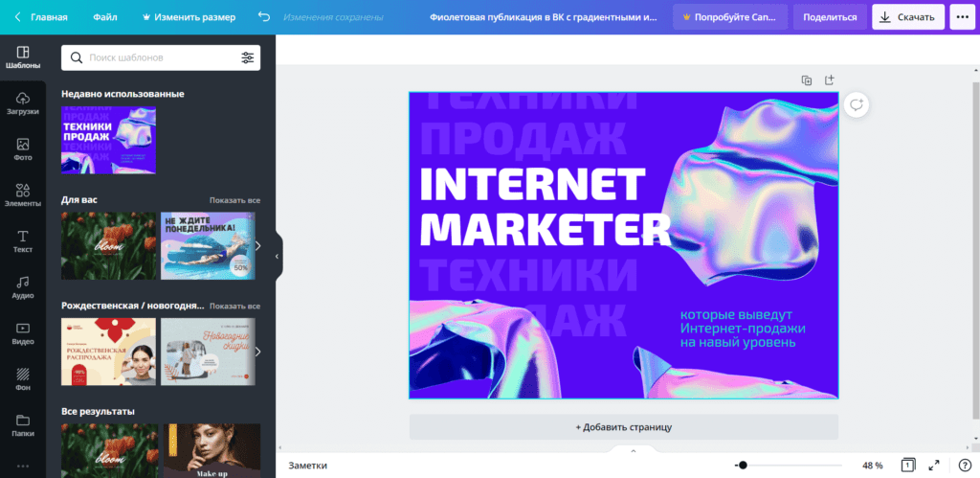Select the bloom tulips template in Для вас
Screen dimensions: 980x478
[109, 246]
